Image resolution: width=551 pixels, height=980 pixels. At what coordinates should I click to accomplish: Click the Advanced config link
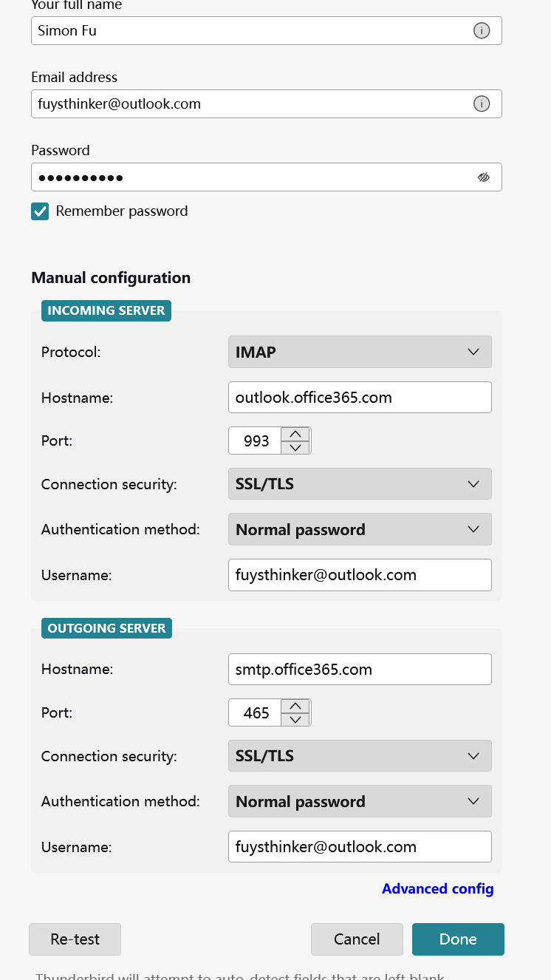pos(437,888)
